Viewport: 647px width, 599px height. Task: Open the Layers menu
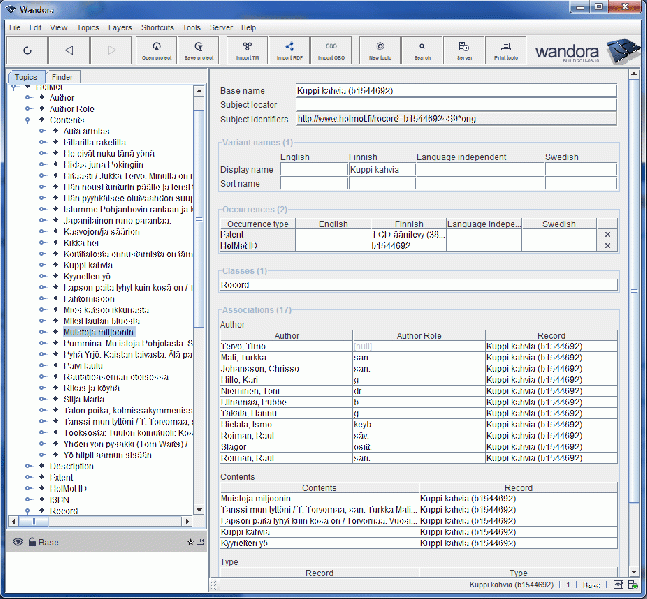(119, 28)
